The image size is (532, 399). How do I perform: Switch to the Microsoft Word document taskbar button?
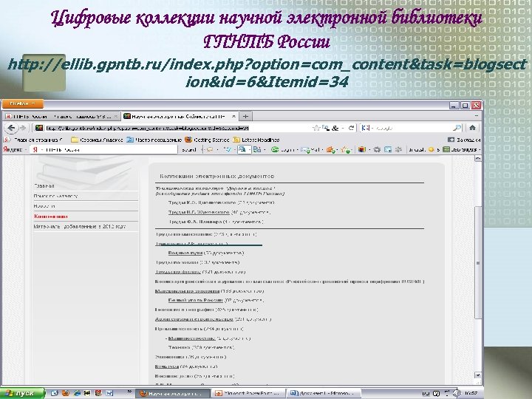[324, 394]
